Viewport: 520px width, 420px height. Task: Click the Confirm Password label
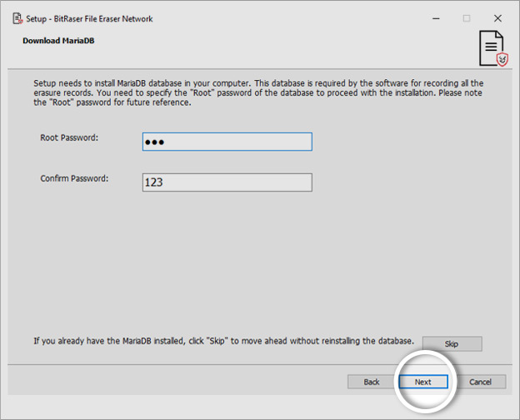[x=74, y=178]
